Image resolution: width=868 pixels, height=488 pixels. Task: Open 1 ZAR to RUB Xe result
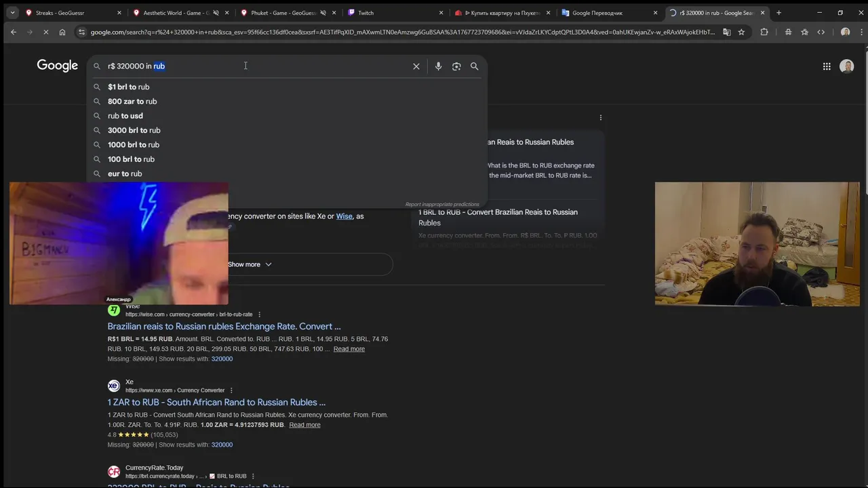click(x=216, y=403)
